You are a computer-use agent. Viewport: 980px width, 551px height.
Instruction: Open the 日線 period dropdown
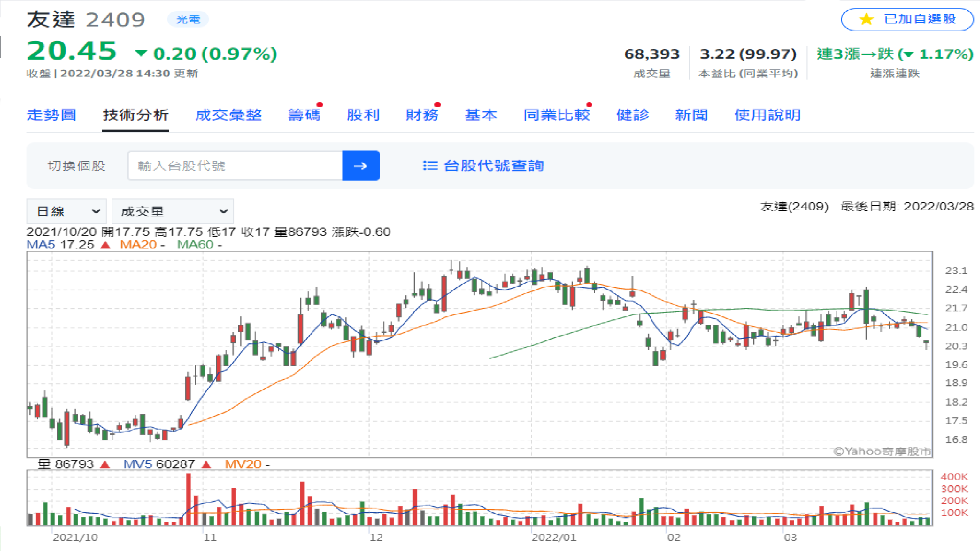[66, 211]
